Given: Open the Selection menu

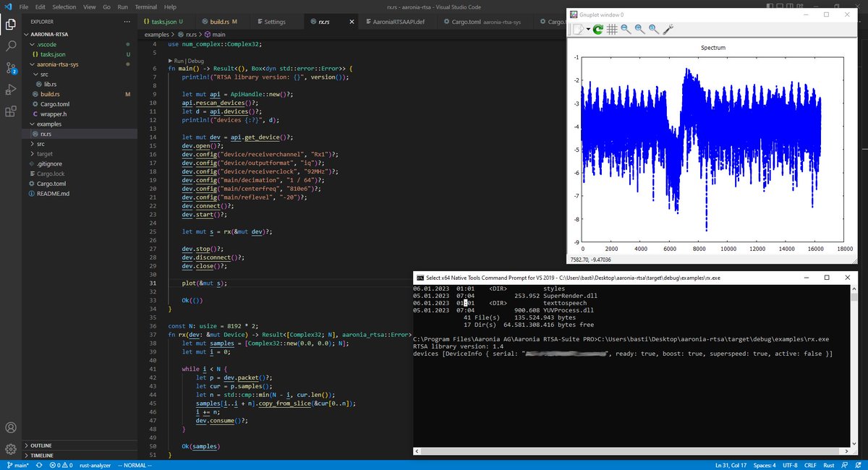Looking at the screenshot, I should coord(64,7).
